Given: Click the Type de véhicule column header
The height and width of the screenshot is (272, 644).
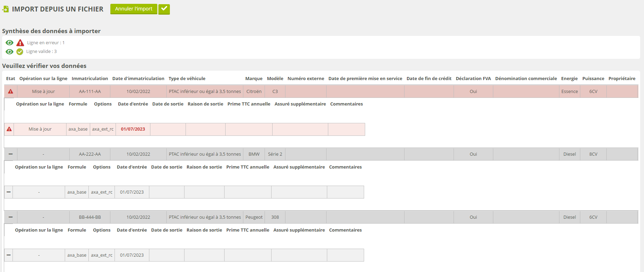Looking at the screenshot, I should (x=187, y=79).
